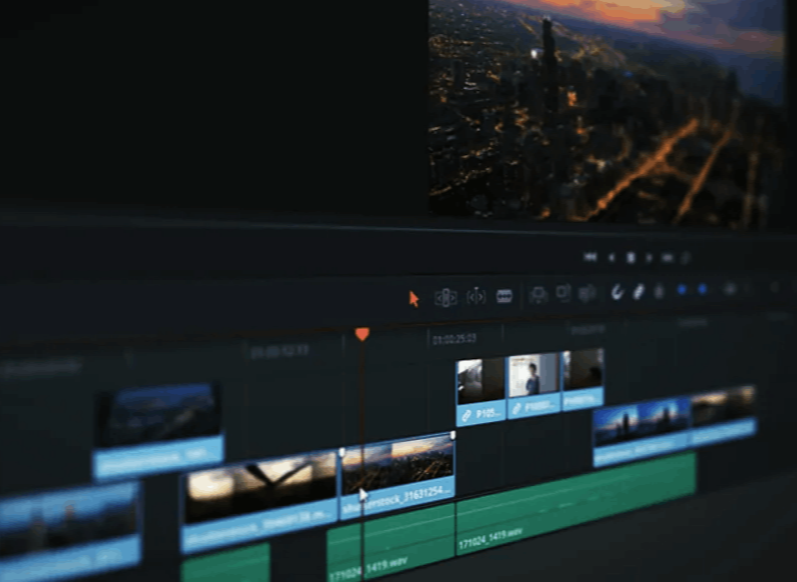Viewport: 797px width, 582px height.
Task: Click the Insert Clip icon
Action: point(539,294)
